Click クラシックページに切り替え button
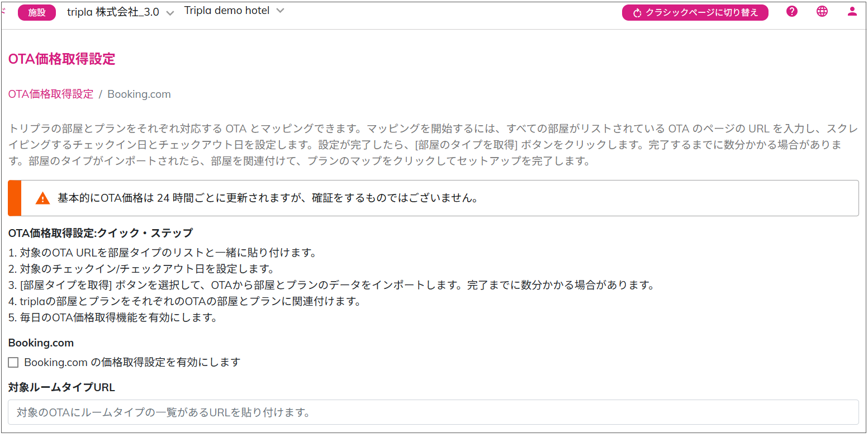868x437 pixels. tap(695, 13)
